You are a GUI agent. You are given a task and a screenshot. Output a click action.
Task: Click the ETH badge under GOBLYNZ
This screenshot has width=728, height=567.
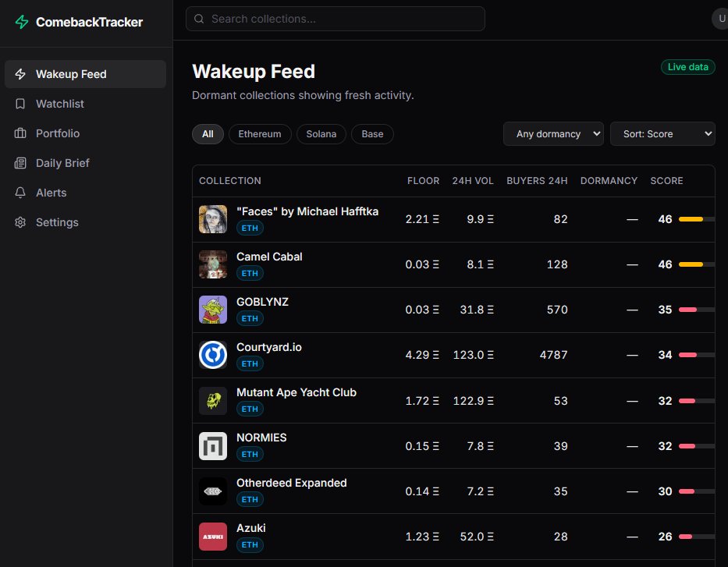[x=250, y=319]
